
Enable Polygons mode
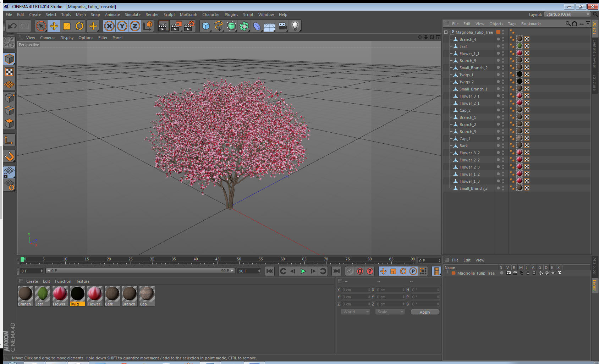coord(9,123)
